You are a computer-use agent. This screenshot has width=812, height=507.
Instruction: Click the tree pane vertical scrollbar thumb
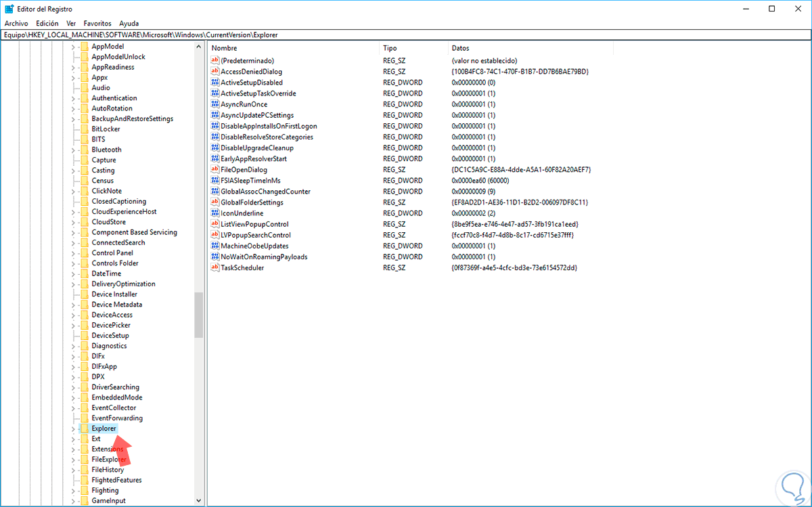click(198, 315)
